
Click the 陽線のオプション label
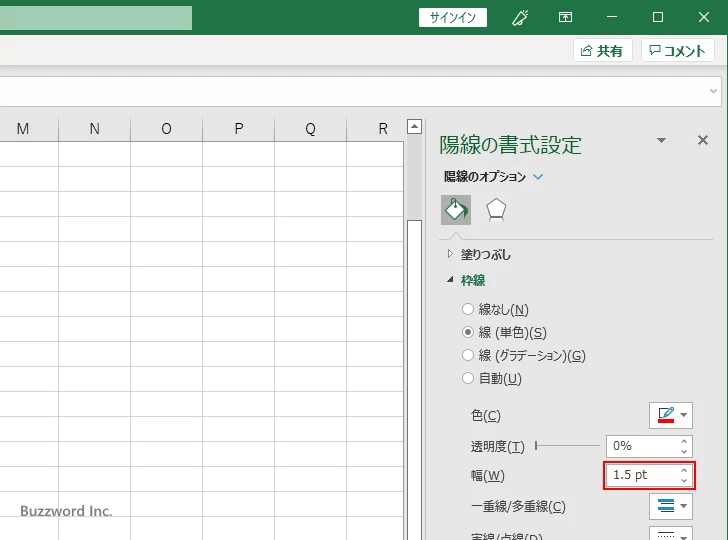pyautogui.click(x=485, y=176)
